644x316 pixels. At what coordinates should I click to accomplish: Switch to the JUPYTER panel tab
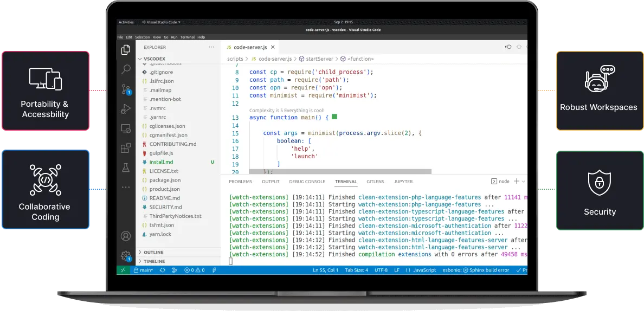tap(403, 182)
